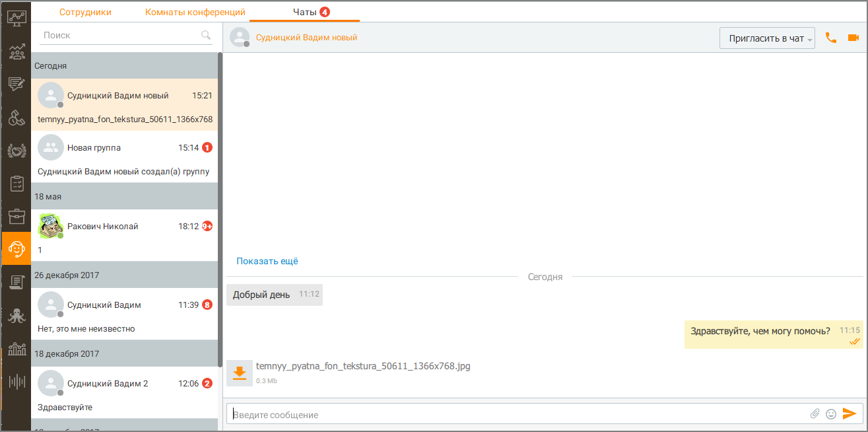This screenshot has height=432, width=868.
Task: Open the notes with pencil sidebar icon
Action: [17, 84]
